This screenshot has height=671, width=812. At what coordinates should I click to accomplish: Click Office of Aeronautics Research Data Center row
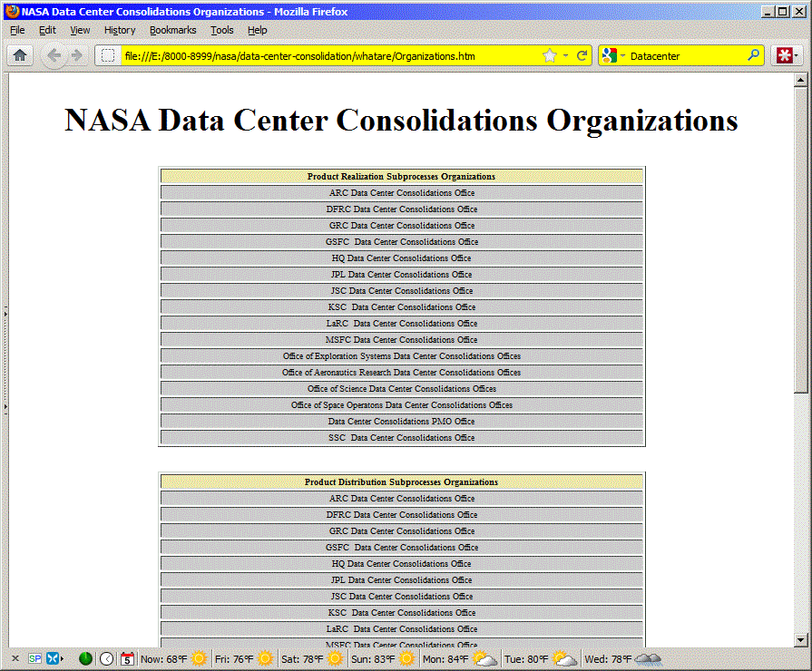point(401,372)
